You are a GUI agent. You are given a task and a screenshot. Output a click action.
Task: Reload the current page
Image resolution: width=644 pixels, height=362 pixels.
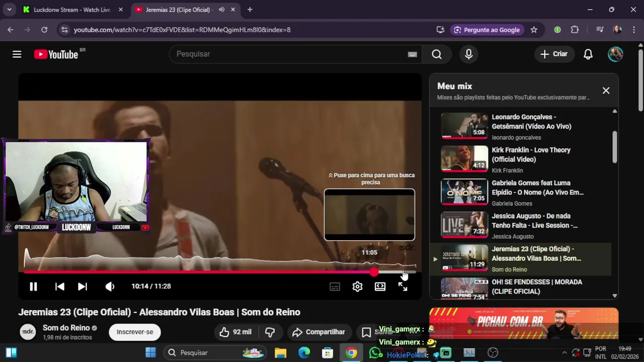coord(44,30)
